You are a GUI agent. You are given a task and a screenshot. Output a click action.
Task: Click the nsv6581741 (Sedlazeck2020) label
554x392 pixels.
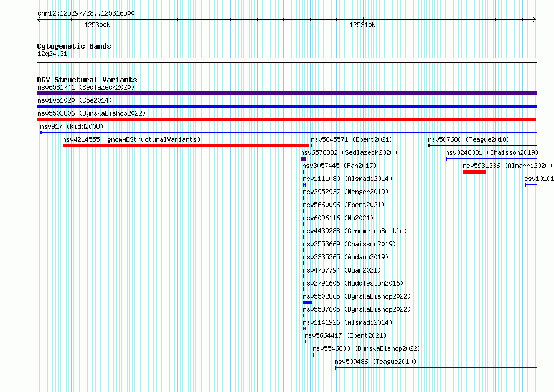coord(86,87)
